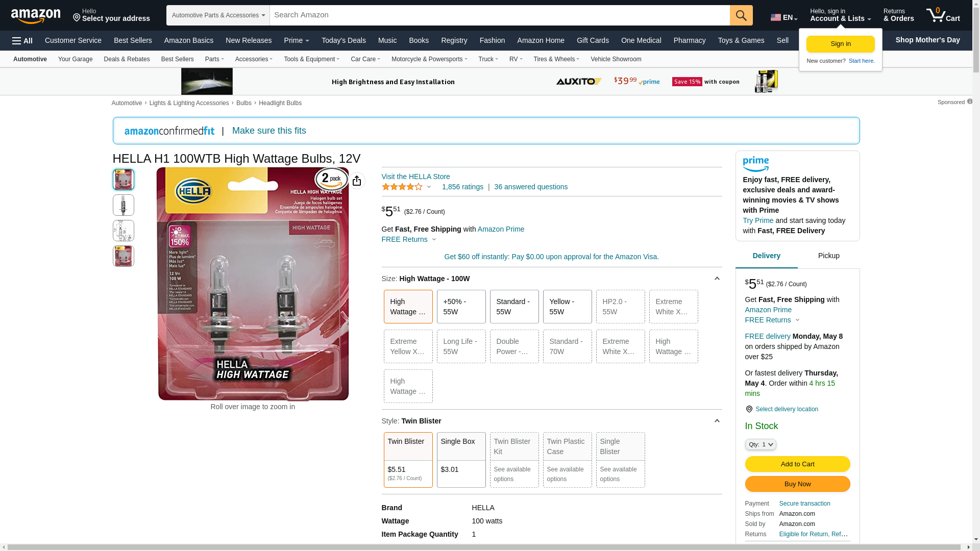Select the fourth product package thumbnail

(x=124, y=256)
